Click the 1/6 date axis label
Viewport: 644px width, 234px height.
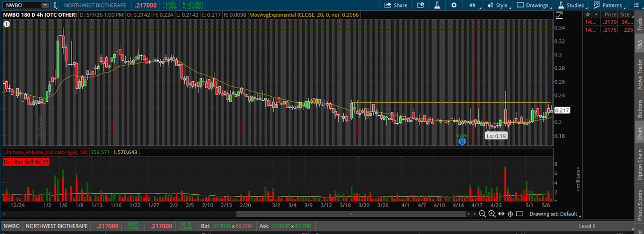pyautogui.click(x=63, y=205)
